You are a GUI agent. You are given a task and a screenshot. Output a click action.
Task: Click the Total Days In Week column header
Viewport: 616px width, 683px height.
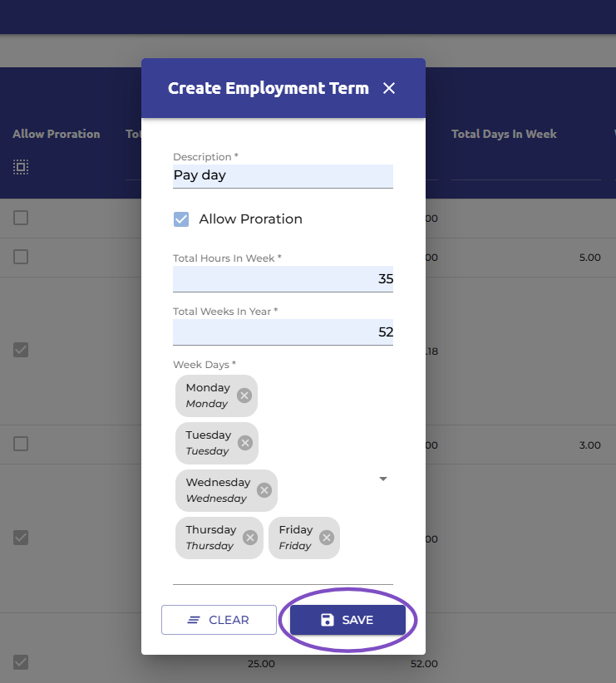coord(504,134)
